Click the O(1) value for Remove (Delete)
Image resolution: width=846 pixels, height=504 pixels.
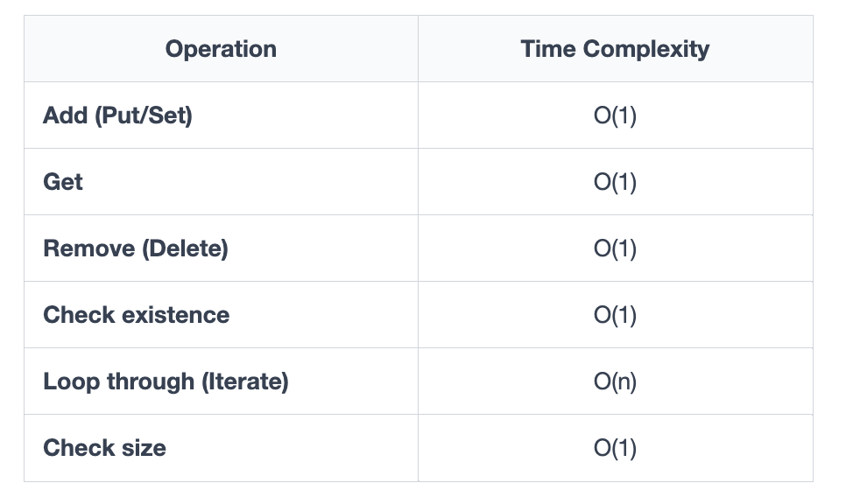[x=615, y=248]
